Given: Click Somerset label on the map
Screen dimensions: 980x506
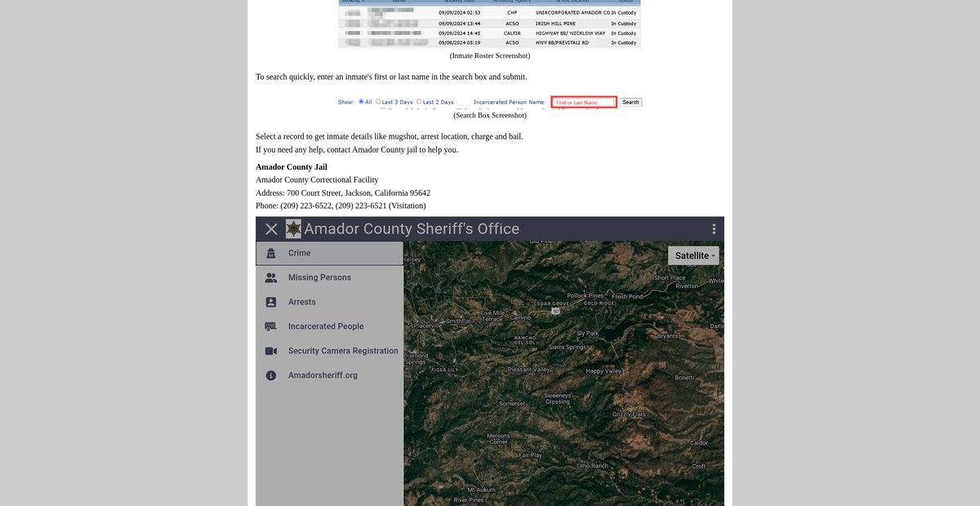Looking at the screenshot, I should [x=512, y=403].
